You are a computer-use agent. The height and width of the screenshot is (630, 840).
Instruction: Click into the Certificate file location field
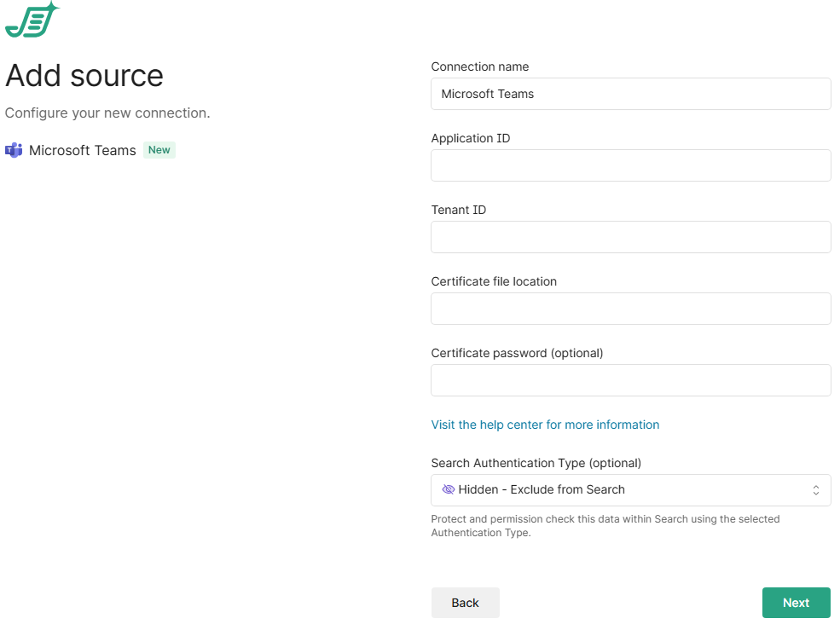click(x=630, y=309)
